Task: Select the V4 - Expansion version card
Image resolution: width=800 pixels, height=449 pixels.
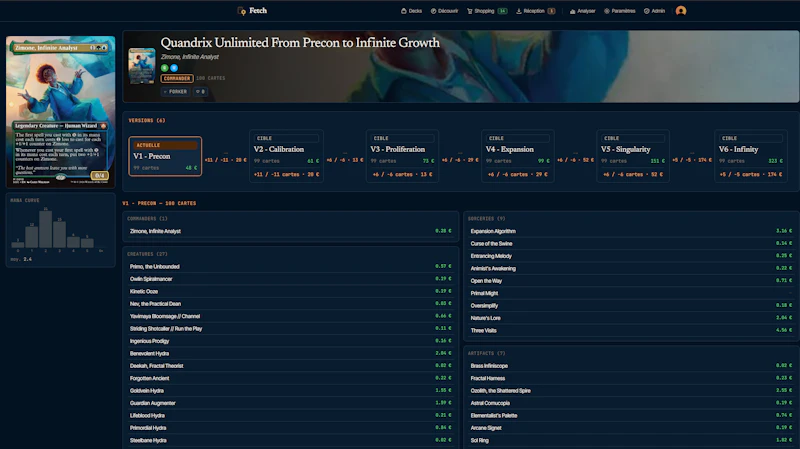Action: pyautogui.click(x=517, y=156)
